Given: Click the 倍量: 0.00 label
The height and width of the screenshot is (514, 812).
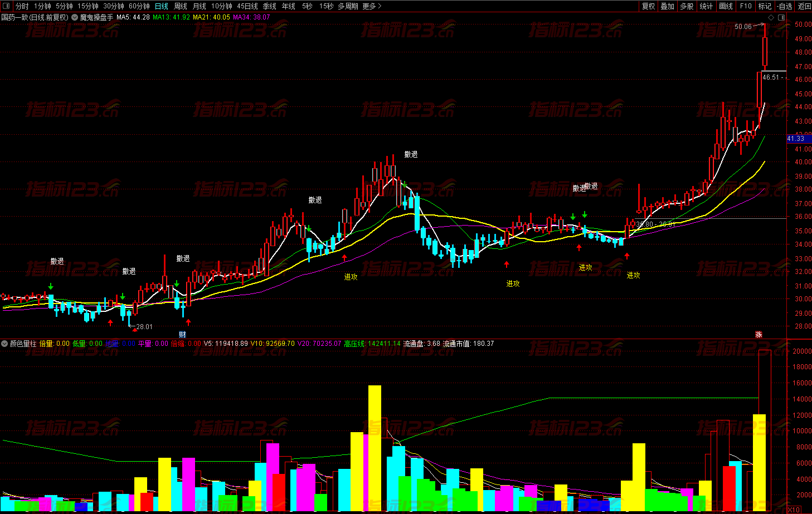Looking at the screenshot, I should [x=55, y=344].
